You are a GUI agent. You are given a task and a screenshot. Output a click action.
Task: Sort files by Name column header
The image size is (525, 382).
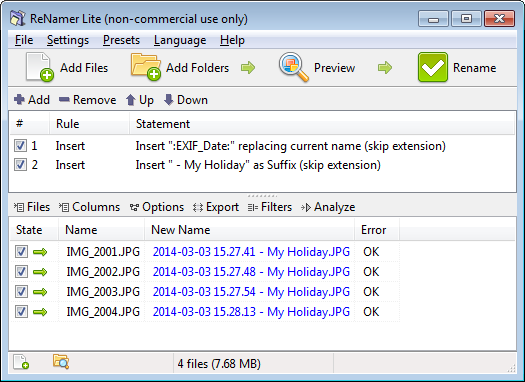point(101,230)
